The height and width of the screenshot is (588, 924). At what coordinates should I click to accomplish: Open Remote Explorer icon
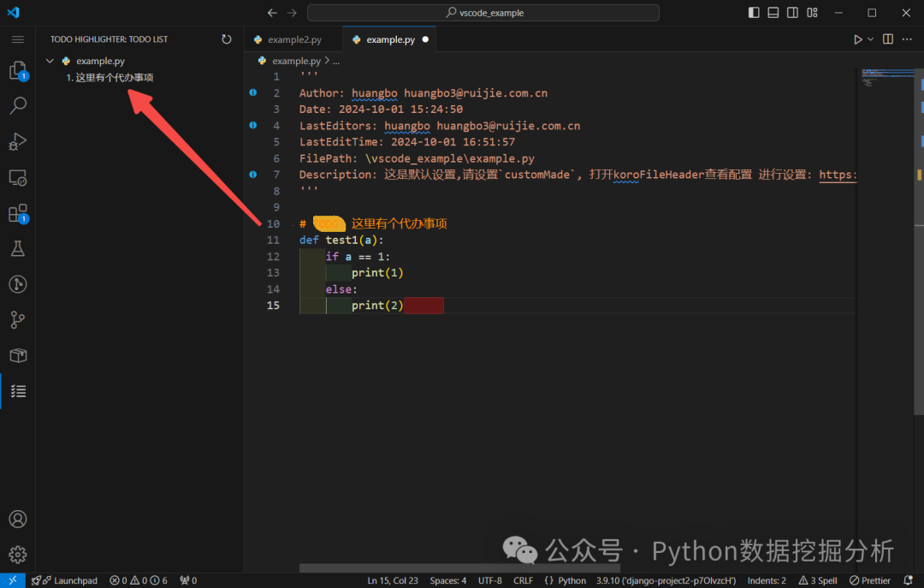[18, 177]
